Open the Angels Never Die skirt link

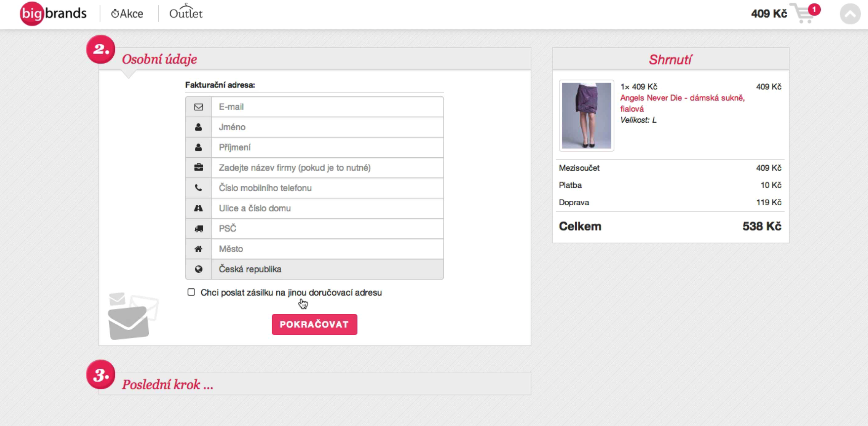coord(682,103)
